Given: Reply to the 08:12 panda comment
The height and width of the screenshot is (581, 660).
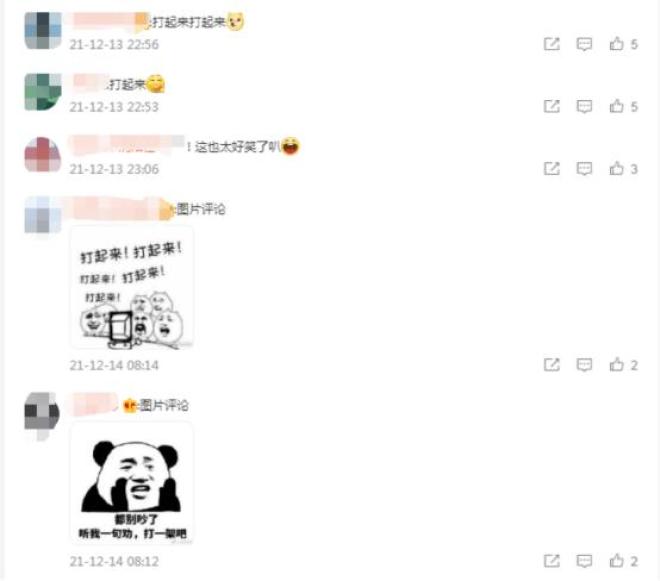Looking at the screenshot, I should tap(584, 561).
